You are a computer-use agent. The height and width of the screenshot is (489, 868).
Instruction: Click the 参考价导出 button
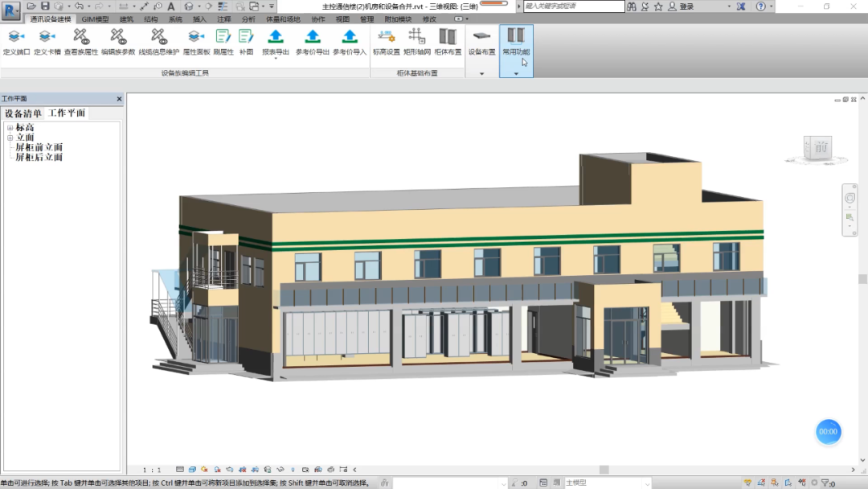(x=313, y=38)
